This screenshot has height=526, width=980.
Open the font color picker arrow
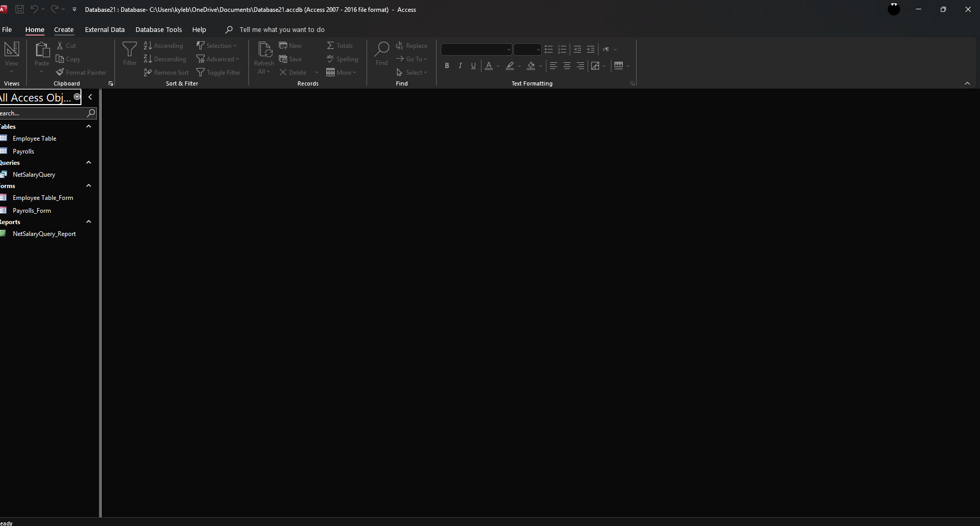(x=499, y=66)
